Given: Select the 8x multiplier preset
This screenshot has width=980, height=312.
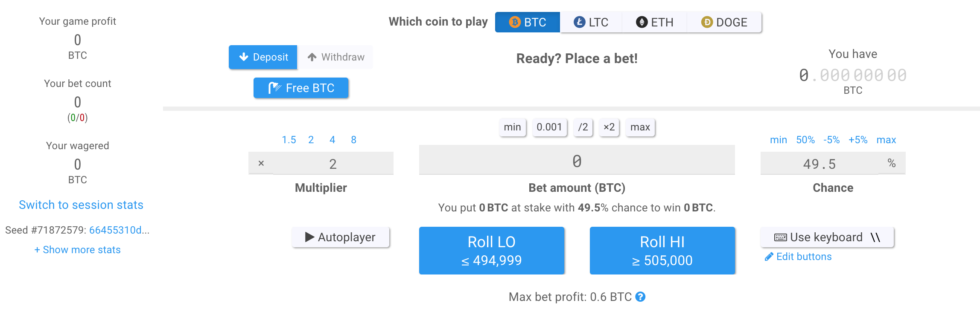Looking at the screenshot, I should tap(353, 139).
